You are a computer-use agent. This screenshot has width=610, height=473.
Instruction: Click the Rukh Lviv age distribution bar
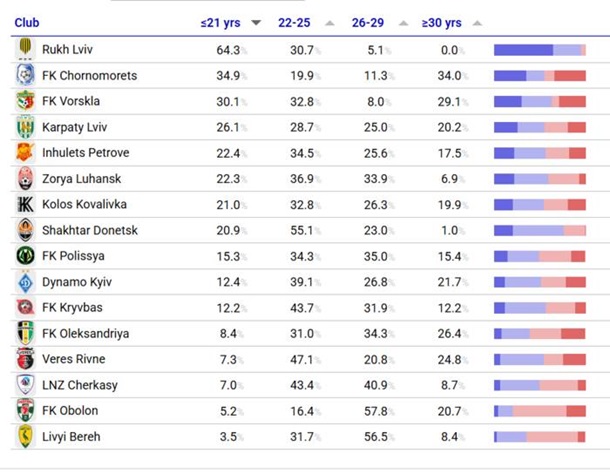click(540, 50)
